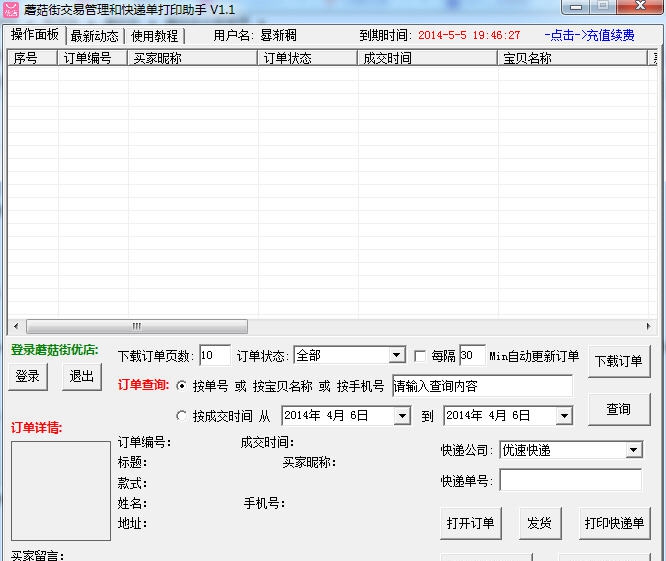Click the 发货 ship button
The width and height of the screenshot is (666, 561).
tap(540, 523)
